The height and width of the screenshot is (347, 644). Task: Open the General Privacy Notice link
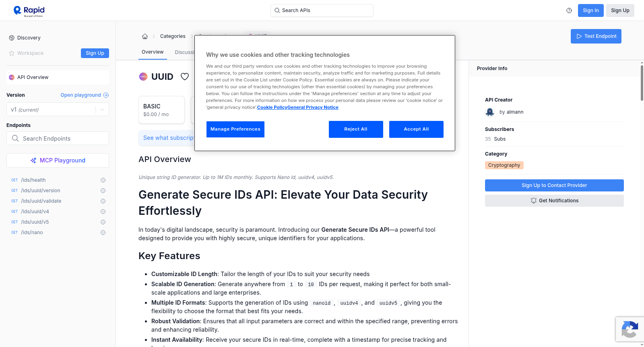313,107
